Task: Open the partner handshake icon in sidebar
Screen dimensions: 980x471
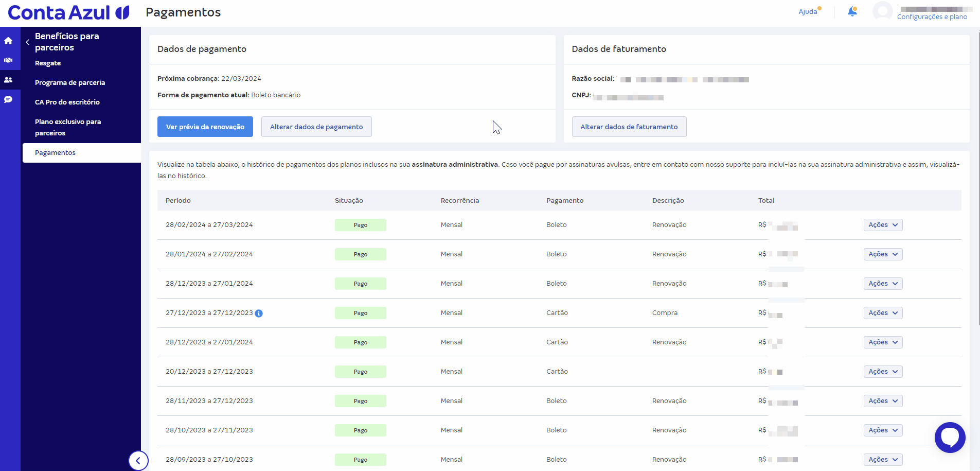Action: click(x=8, y=60)
